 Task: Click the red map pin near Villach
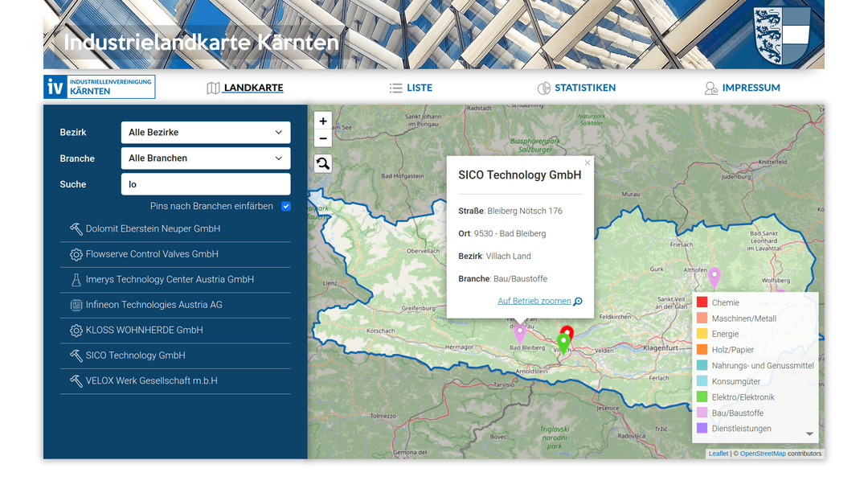click(567, 331)
